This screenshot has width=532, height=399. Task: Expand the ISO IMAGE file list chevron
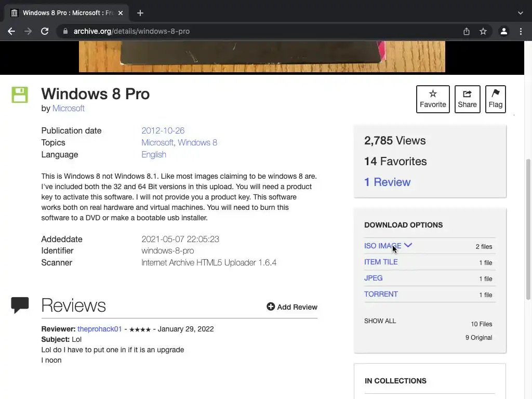tap(408, 245)
